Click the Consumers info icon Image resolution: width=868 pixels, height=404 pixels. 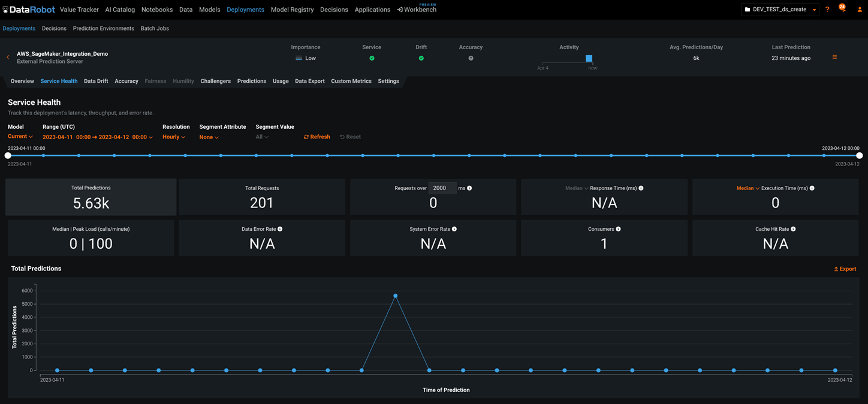click(618, 229)
